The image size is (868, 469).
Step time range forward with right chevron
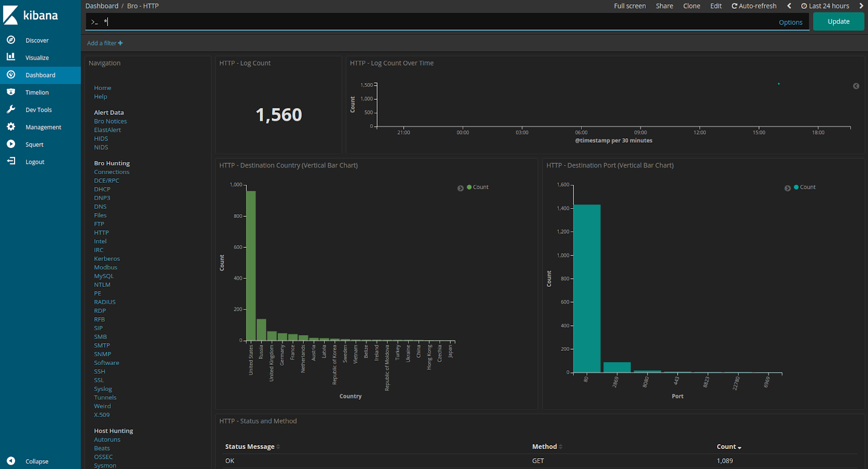[x=861, y=6]
